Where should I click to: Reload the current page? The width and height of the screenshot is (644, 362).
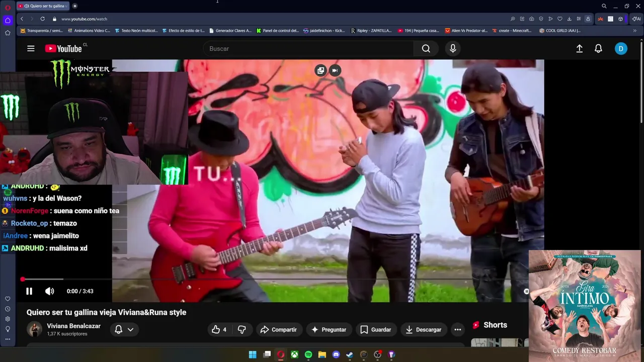coord(42,19)
